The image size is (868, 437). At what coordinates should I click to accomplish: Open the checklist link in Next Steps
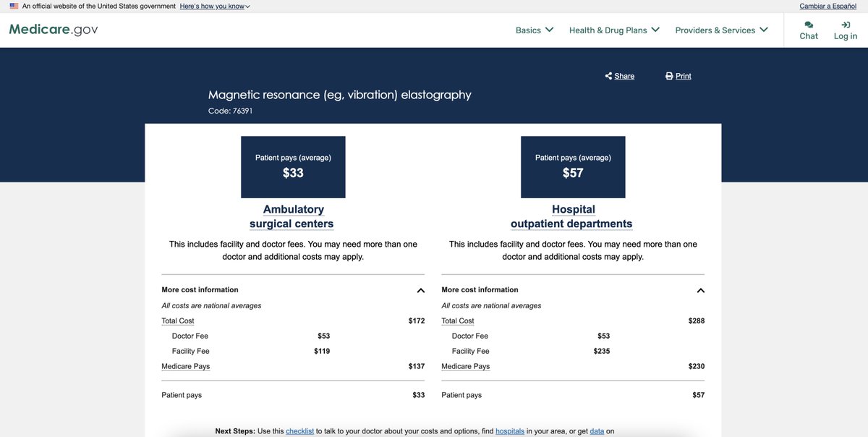(x=300, y=431)
